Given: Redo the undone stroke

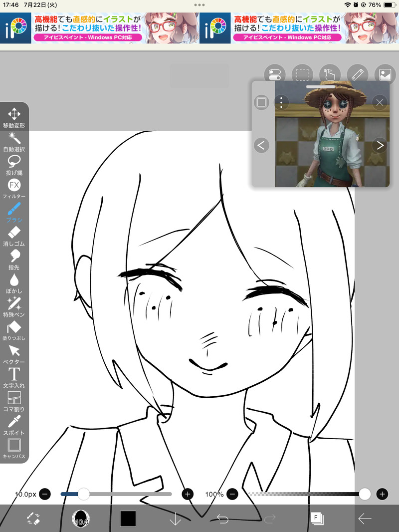Looking at the screenshot, I should pyautogui.click(x=270, y=519).
